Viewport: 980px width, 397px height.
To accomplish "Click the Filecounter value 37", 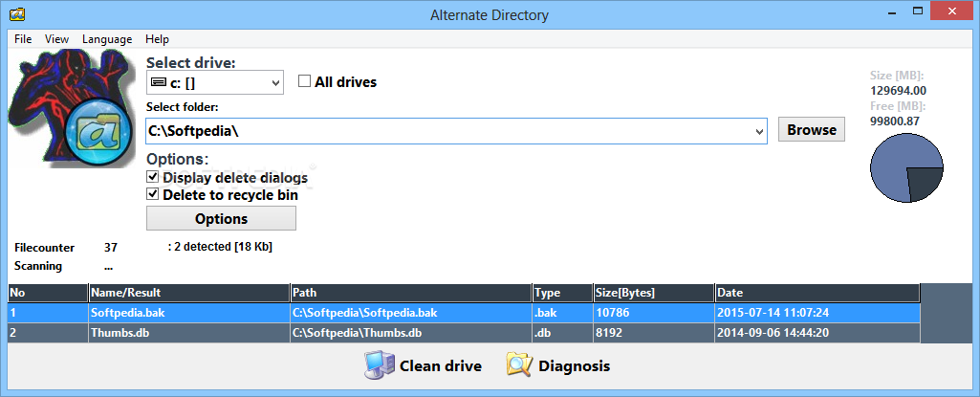I will [x=111, y=248].
